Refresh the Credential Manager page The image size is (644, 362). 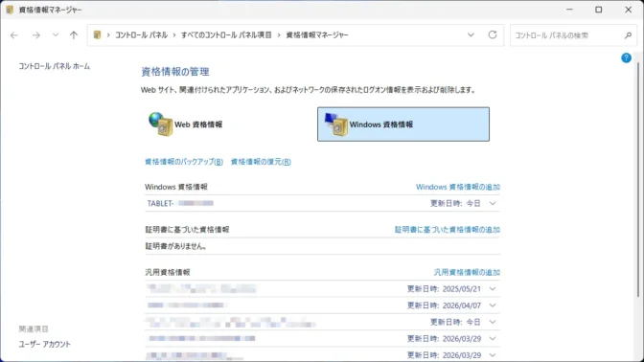tap(493, 34)
